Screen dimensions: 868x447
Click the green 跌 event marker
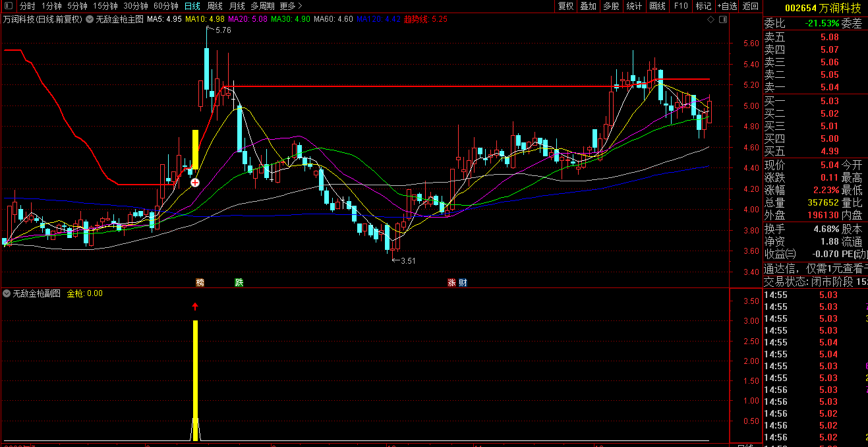(239, 283)
